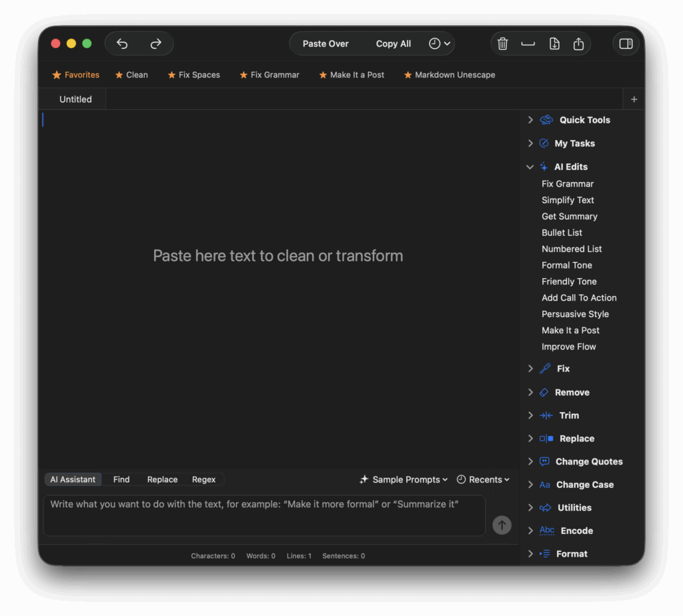
Task: Click the redo arrow icon
Action: (x=156, y=44)
